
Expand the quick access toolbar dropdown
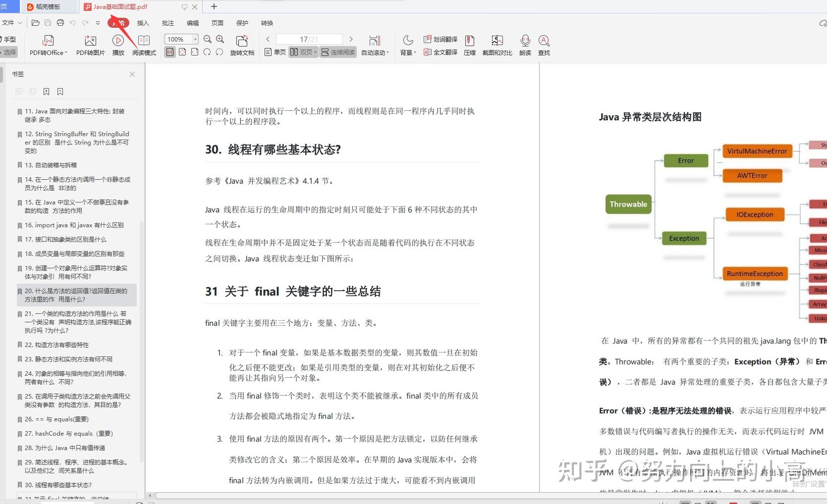pyautogui.click(x=98, y=23)
